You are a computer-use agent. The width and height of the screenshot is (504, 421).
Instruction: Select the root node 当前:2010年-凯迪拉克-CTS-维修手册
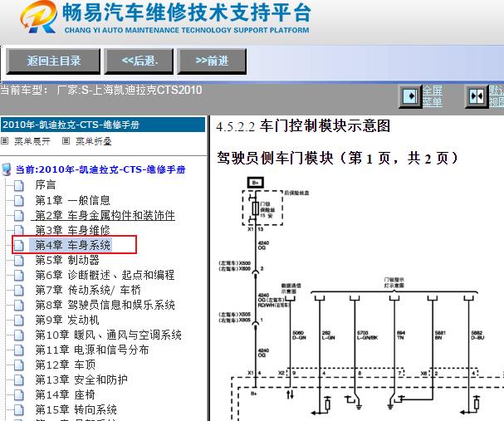click(100, 169)
